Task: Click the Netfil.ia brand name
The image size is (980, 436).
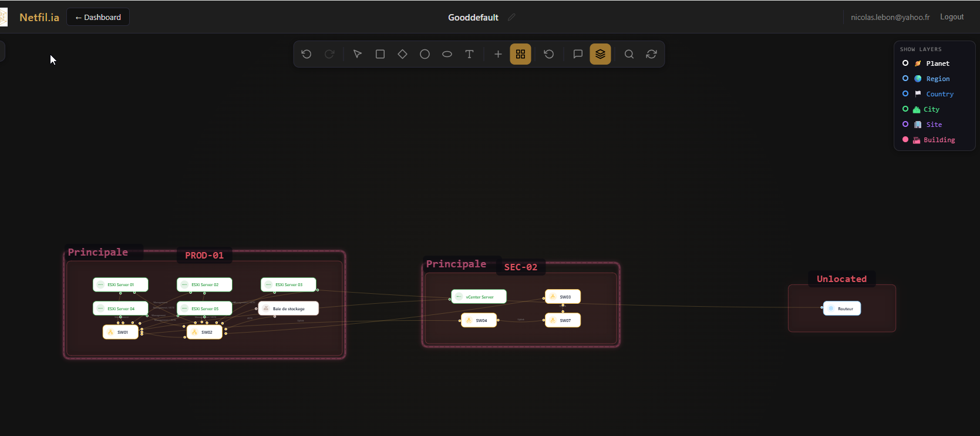Action: [x=39, y=18]
